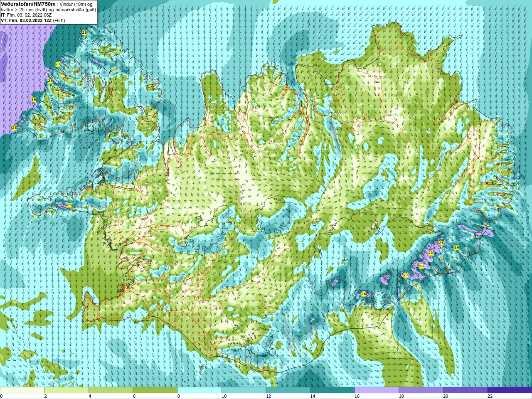Image resolution: width=532 pixels, height=399 pixels.
Task: Click the 0–2 m/s pale yellow legend swatch
Action: pos(22,390)
